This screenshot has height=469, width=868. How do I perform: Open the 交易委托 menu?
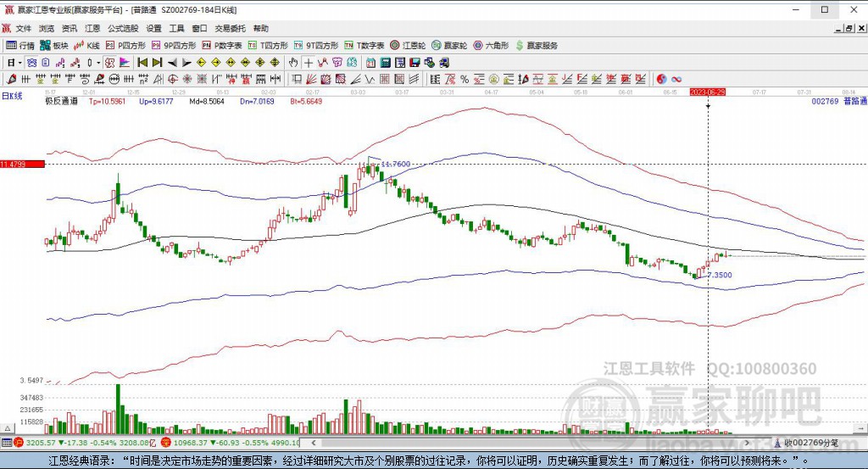point(231,28)
